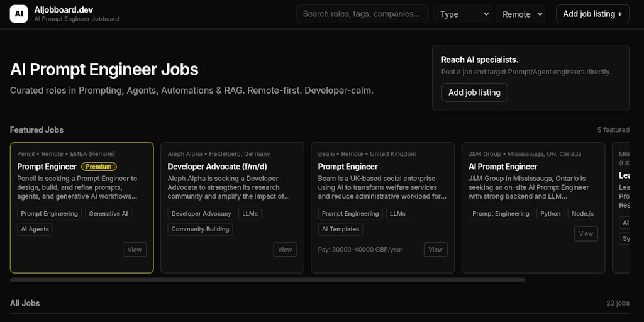Open the Remote filter dropdown
The height and width of the screenshot is (322, 644).
tap(520, 14)
